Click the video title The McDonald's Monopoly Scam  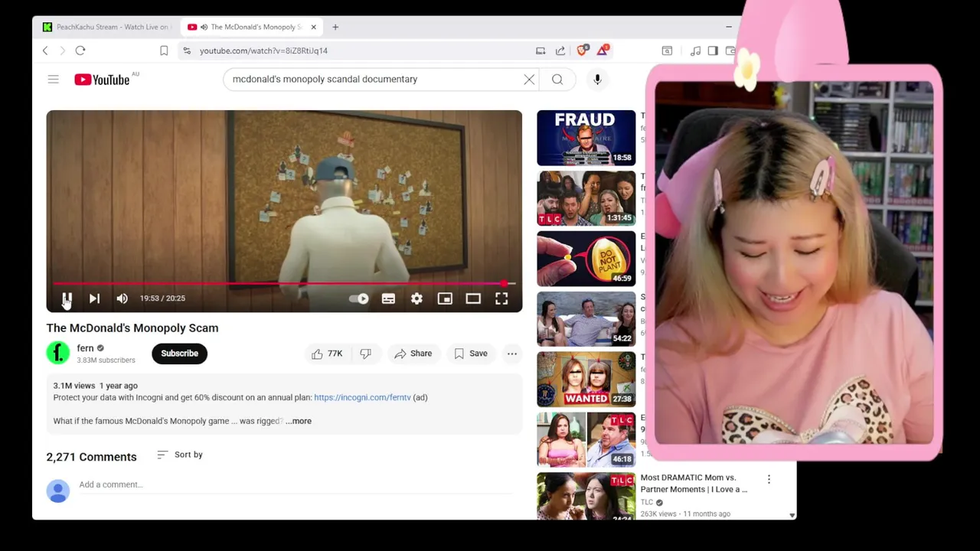point(132,328)
